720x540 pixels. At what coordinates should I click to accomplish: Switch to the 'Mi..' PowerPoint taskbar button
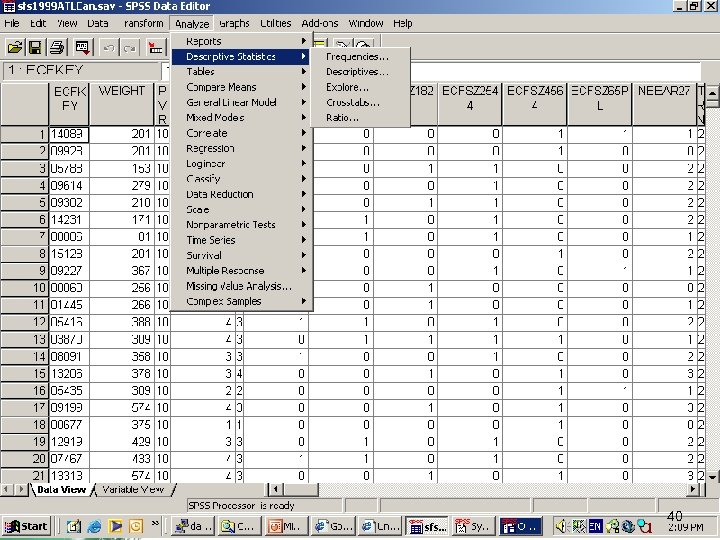[287, 526]
